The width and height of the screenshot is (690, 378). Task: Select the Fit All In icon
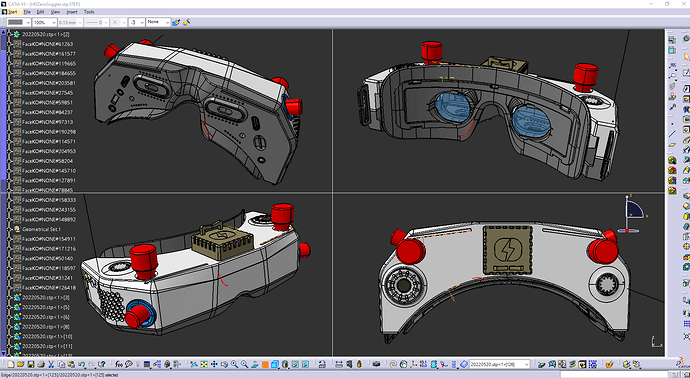click(x=204, y=364)
